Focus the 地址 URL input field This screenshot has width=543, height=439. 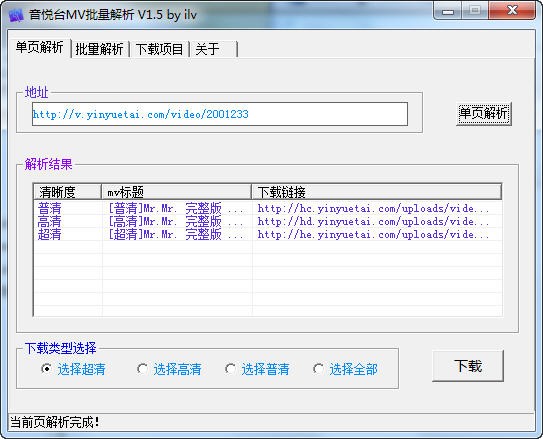point(220,114)
